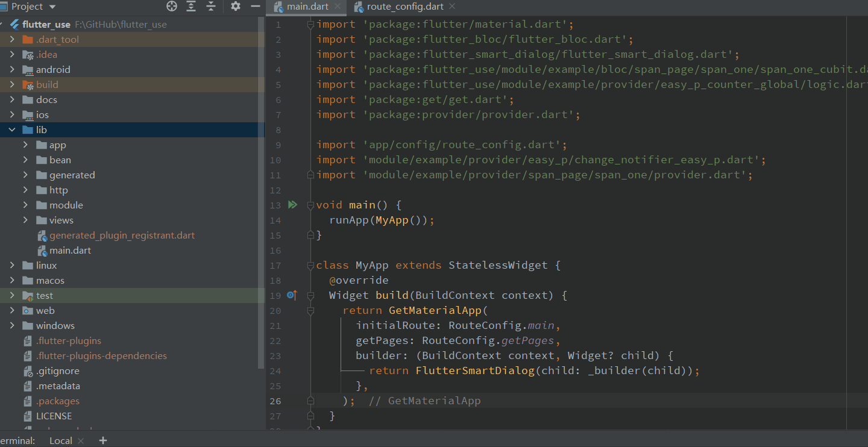868x447 pixels.
Task: Toggle code fold for class MyApp
Action: point(310,265)
